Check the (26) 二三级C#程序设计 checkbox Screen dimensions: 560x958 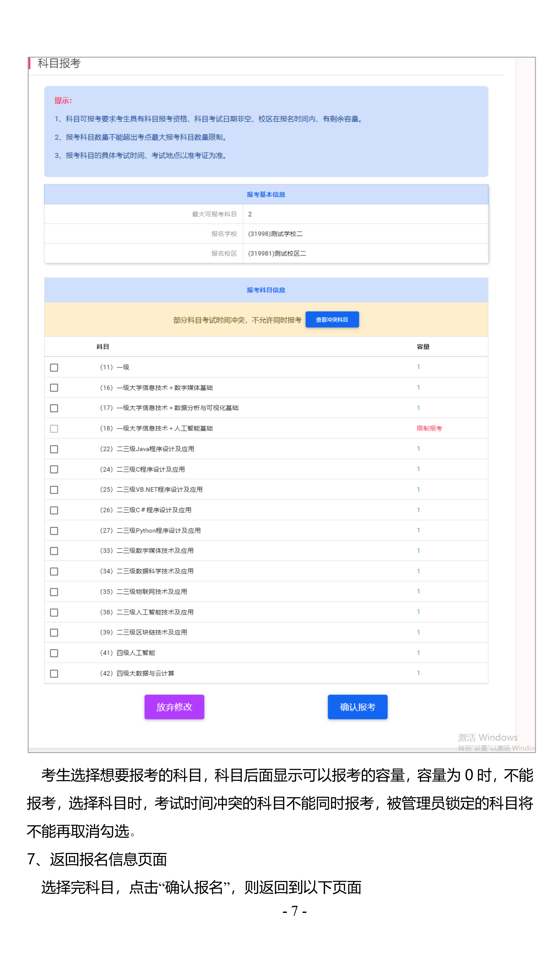[x=54, y=510]
